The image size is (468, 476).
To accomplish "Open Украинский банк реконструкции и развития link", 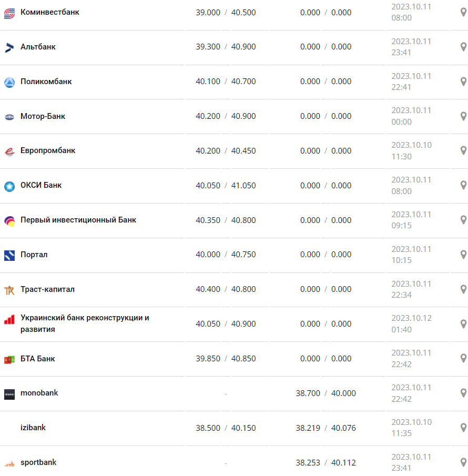I will coord(85,323).
